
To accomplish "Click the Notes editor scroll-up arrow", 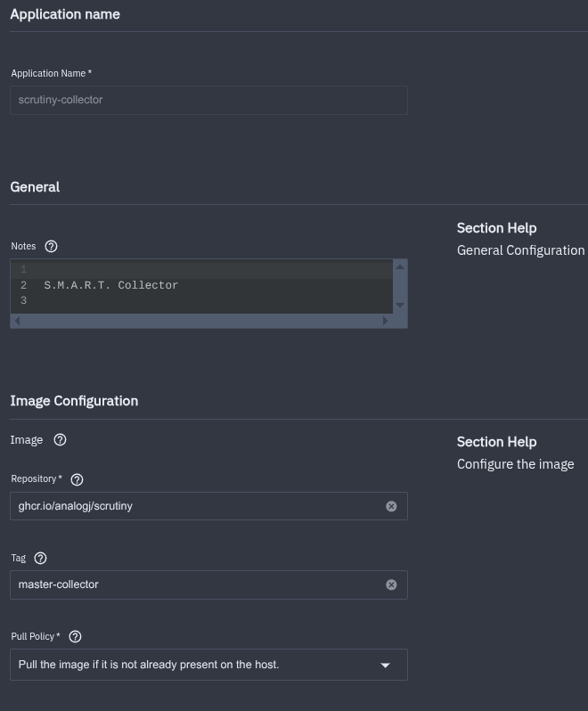I will click(400, 266).
